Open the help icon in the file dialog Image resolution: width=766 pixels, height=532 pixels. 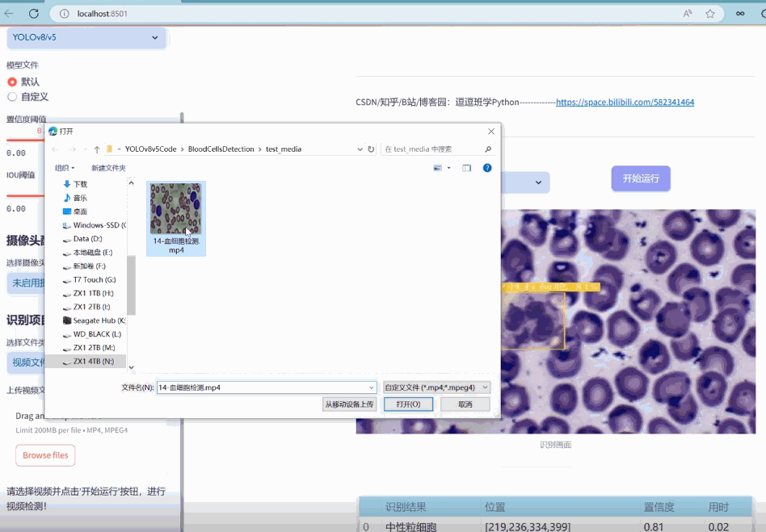coord(487,168)
